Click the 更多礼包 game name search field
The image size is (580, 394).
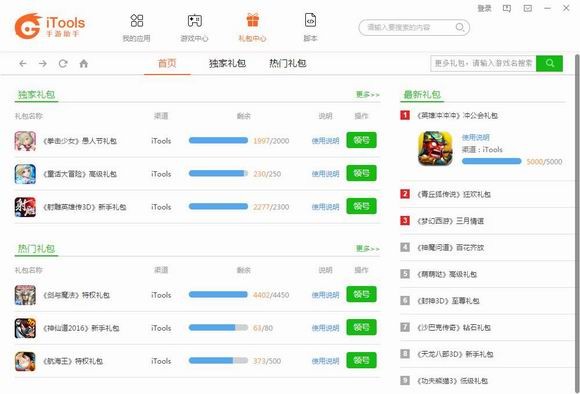coord(483,64)
